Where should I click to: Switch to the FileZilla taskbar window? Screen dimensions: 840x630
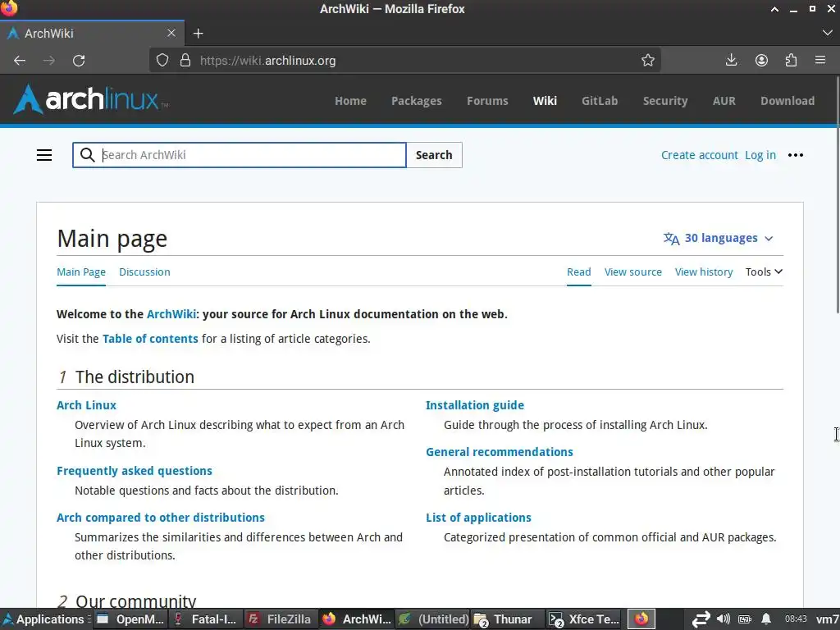pos(281,619)
